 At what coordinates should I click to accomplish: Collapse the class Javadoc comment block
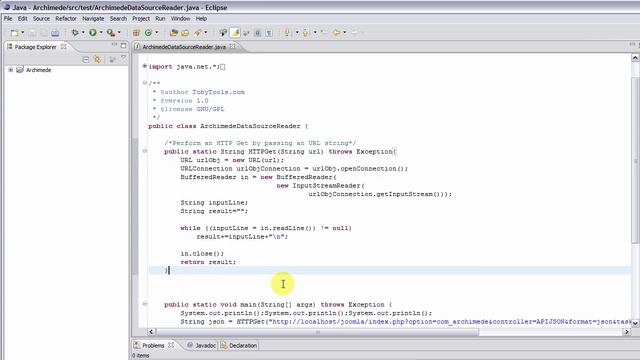(x=144, y=83)
